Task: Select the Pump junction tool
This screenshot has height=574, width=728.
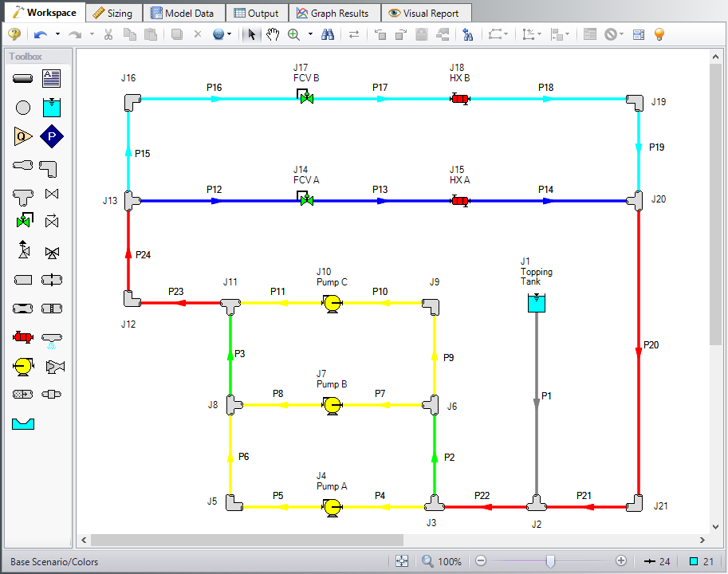Action: coord(22,366)
